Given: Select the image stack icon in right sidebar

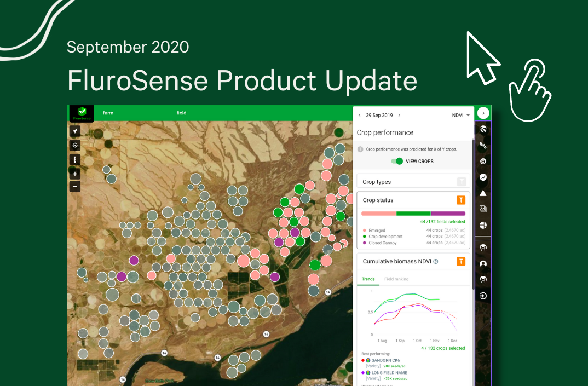Looking at the screenshot, I should pyautogui.click(x=482, y=209).
